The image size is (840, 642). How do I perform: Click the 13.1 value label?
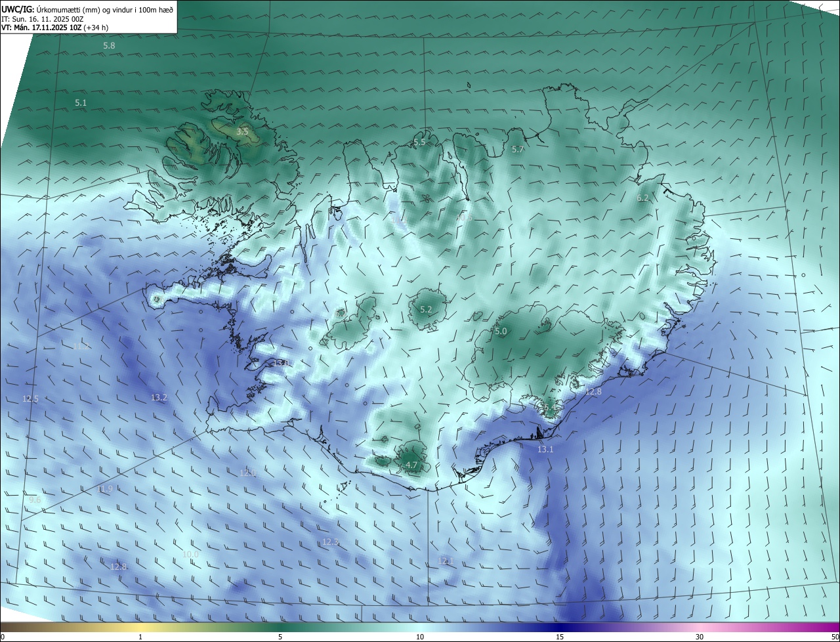[x=545, y=450]
